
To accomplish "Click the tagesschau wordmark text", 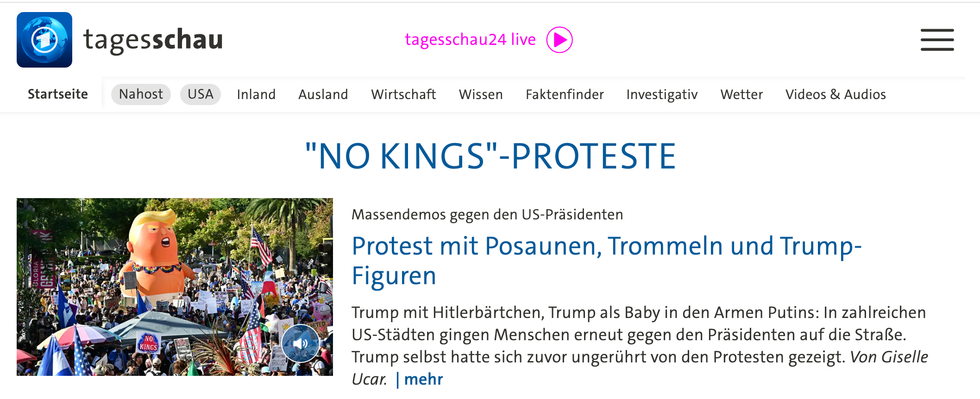I will click(153, 40).
